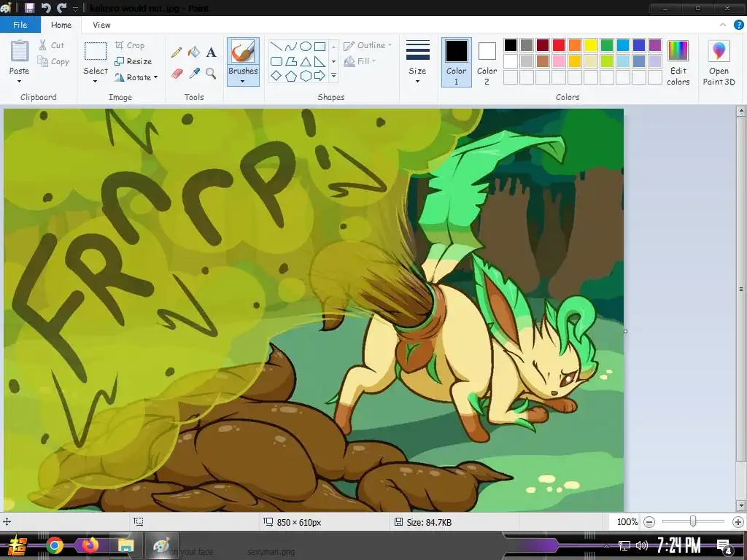Viewport: 747px width, 560px height.
Task: Expand the Shapes gallery more arrow
Action: (x=333, y=76)
